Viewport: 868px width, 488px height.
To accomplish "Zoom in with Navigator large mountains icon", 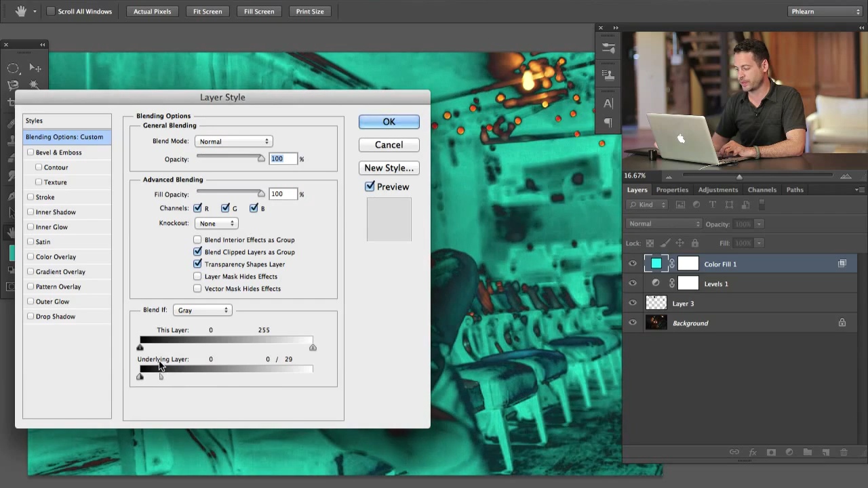I will 846,176.
